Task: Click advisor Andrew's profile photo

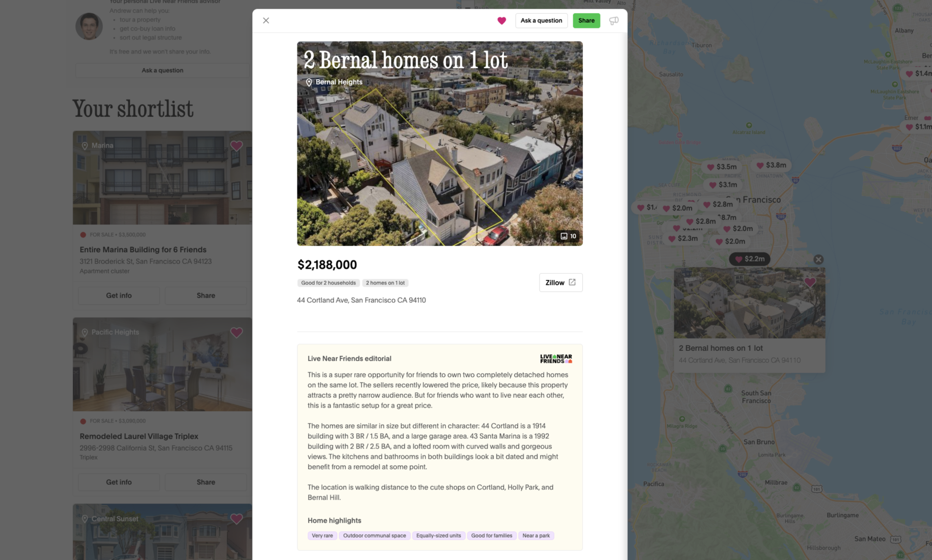Action: pyautogui.click(x=89, y=26)
